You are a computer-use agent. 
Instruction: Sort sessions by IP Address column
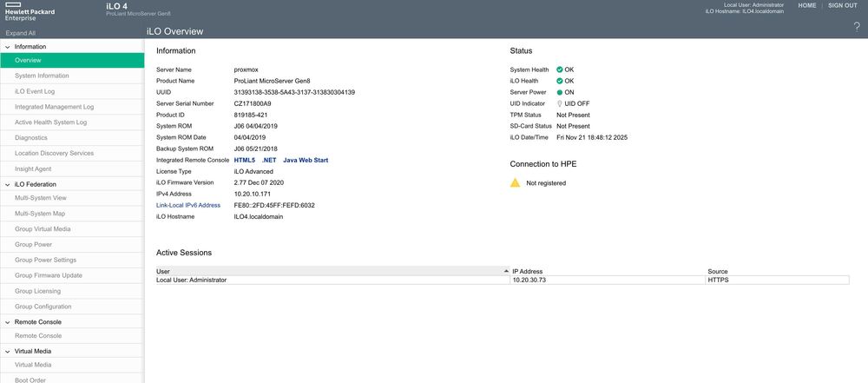click(608, 271)
